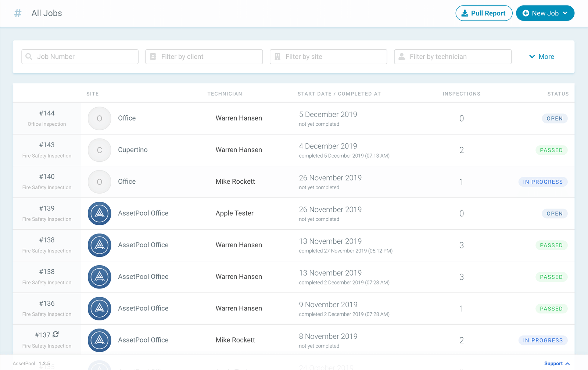Click the plus icon in New Job
This screenshot has height=370, width=588.
[x=526, y=13]
